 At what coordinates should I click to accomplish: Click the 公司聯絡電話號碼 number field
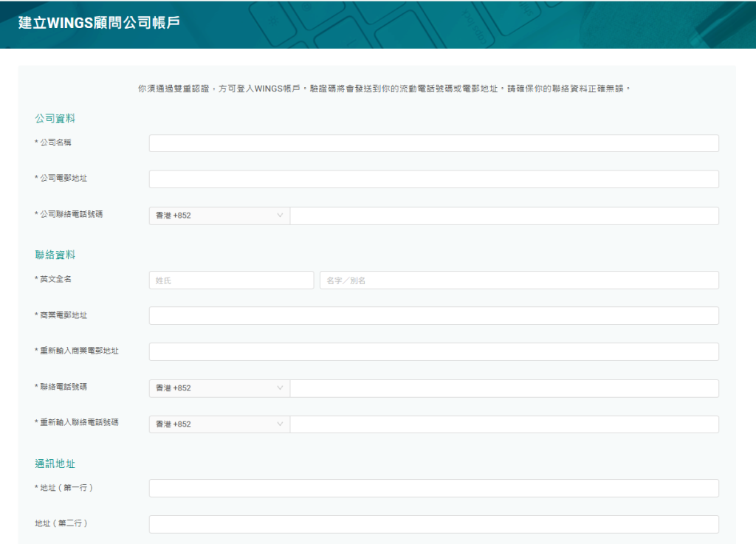pyautogui.click(x=504, y=216)
